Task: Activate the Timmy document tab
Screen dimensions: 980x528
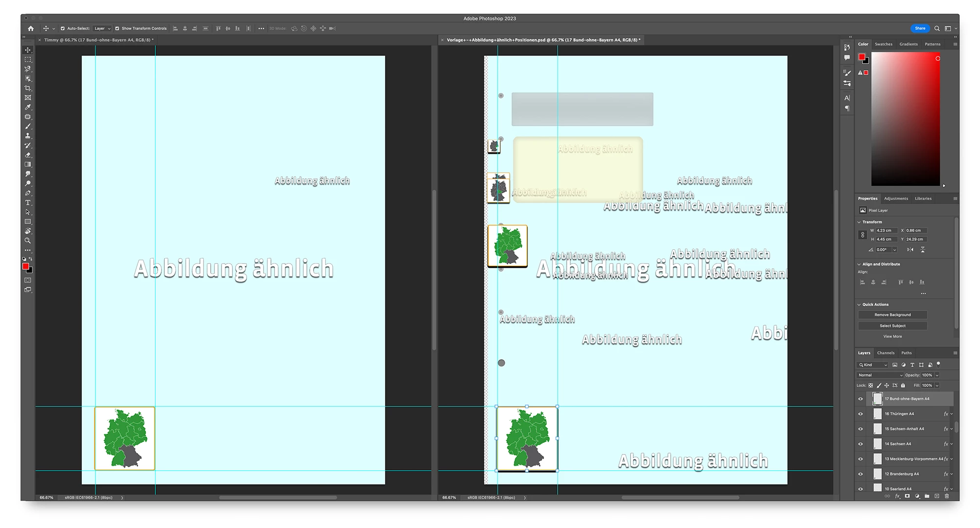Action: [x=98, y=40]
